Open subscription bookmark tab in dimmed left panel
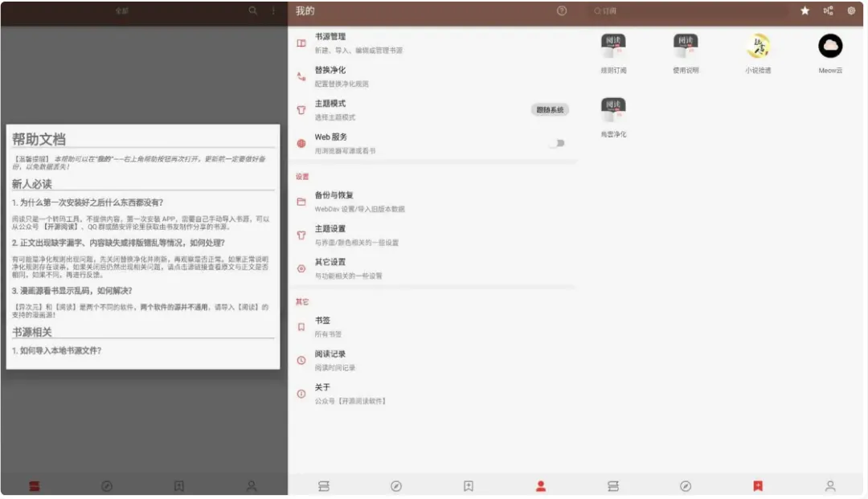This screenshot has height=499, width=868. 178,486
